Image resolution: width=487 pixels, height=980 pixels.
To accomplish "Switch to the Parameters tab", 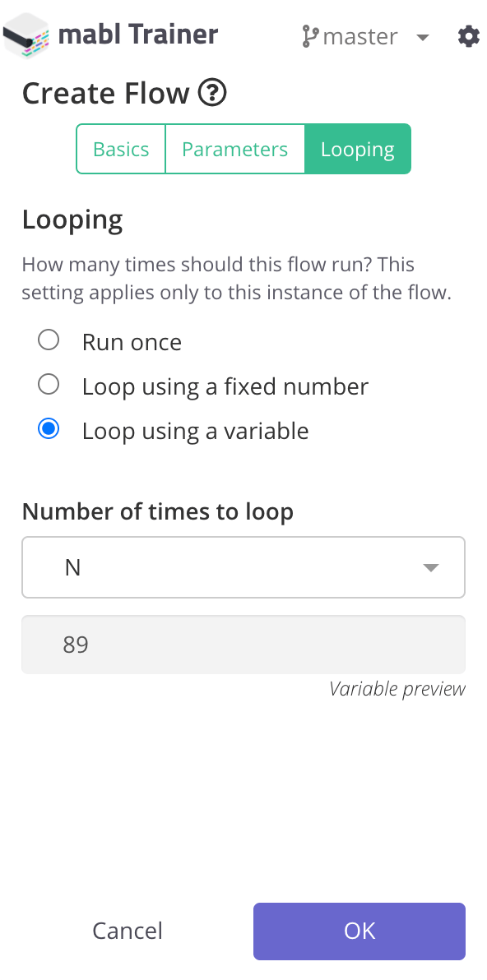I will point(234,149).
